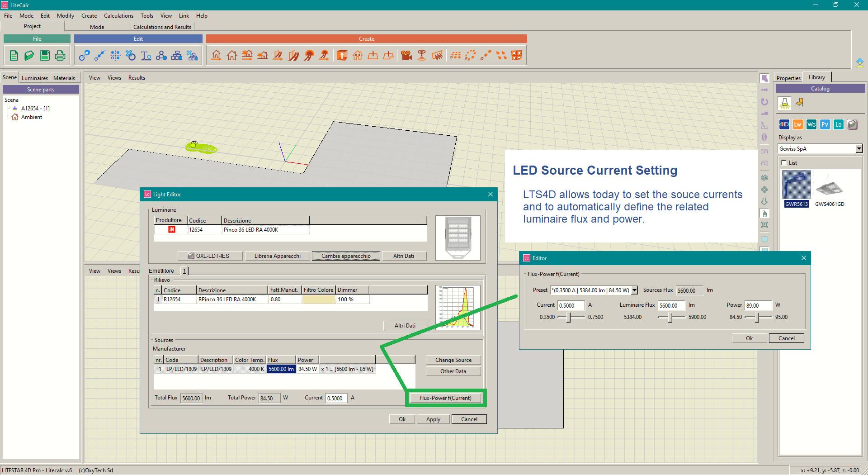
Task: Click the Print icon in File toolbar
Action: coord(60,56)
